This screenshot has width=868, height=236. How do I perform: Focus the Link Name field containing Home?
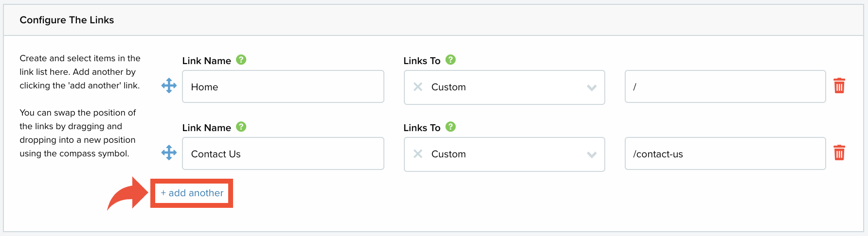pos(283,86)
